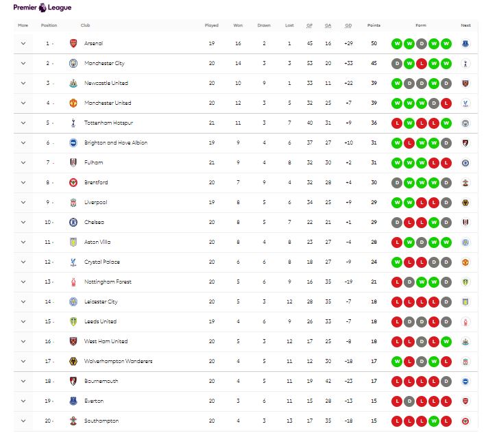This screenshot has height=448, width=486.
Task: Open the Leicester City club link
Action: (101, 301)
